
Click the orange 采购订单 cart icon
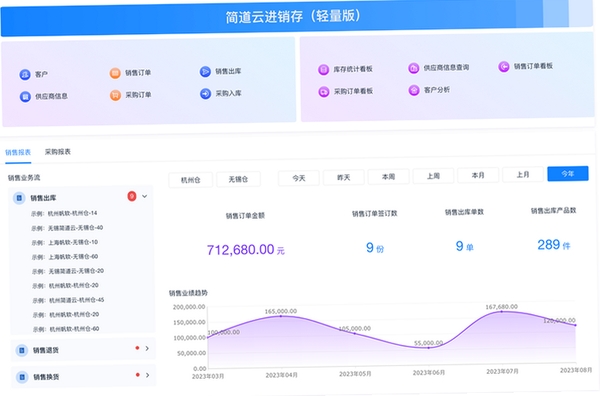115,95
